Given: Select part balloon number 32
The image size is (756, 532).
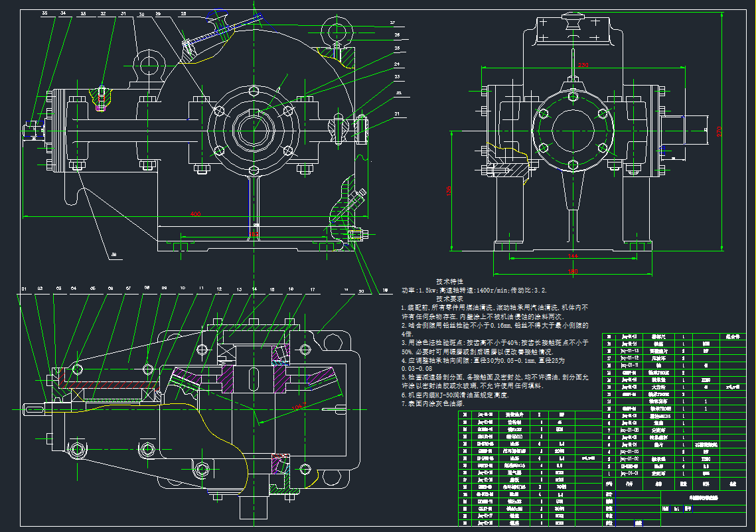Looking at the screenshot, I should [x=103, y=13].
